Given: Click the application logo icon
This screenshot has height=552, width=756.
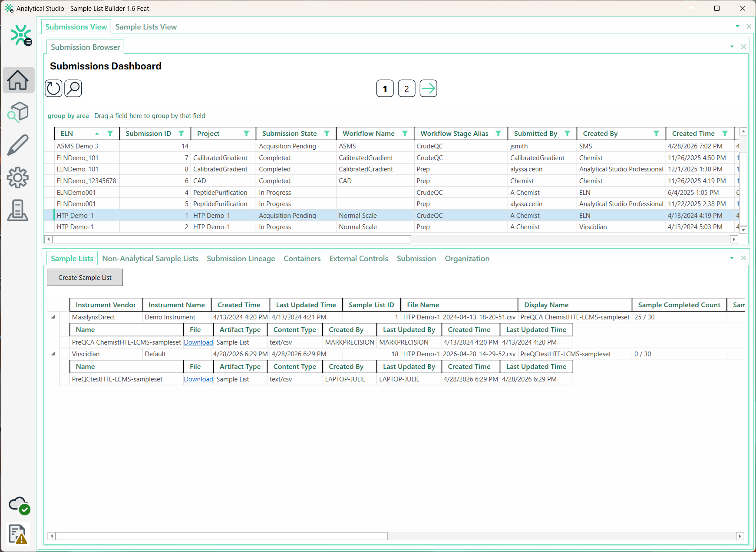Looking at the screenshot, I should [x=21, y=36].
